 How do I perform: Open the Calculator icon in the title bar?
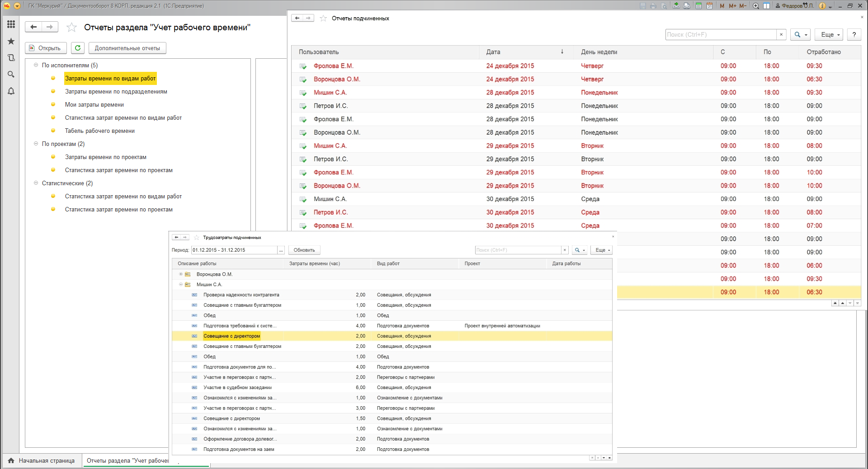(698, 6)
